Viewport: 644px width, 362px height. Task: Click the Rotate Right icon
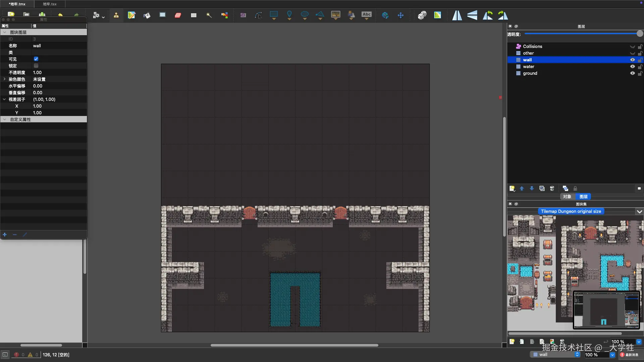point(503,15)
